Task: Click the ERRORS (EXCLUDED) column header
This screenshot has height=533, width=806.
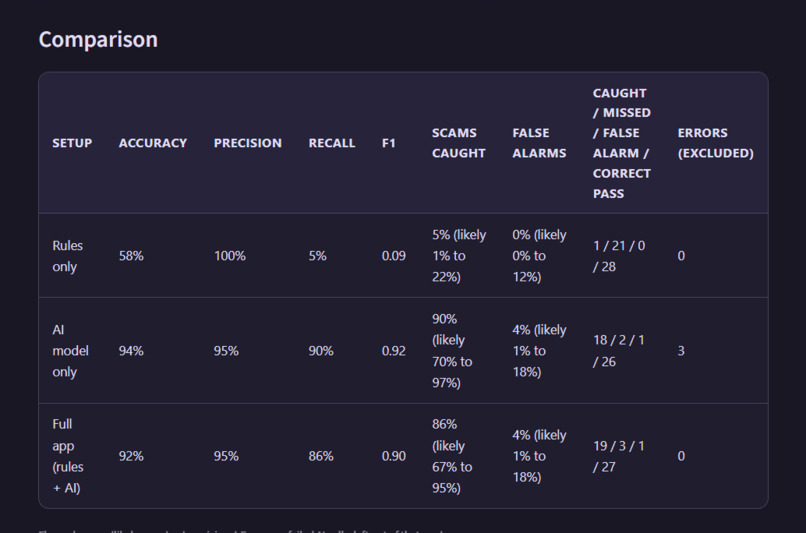Action: click(716, 143)
